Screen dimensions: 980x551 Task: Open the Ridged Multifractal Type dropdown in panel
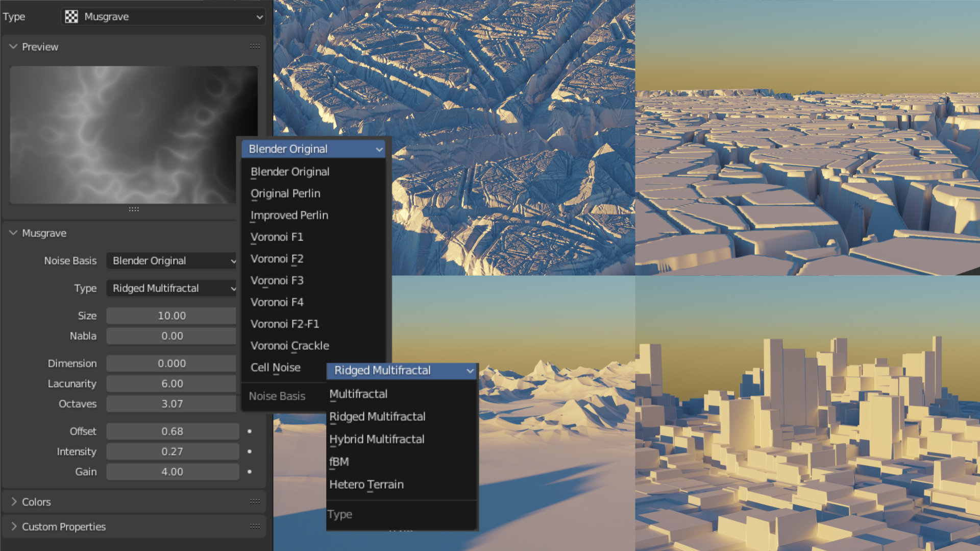click(173, 288)
